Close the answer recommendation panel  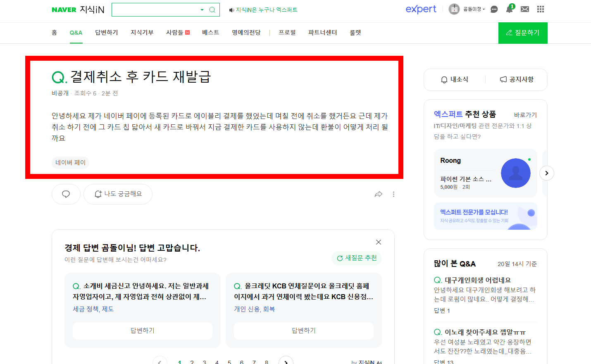(379, 242)
